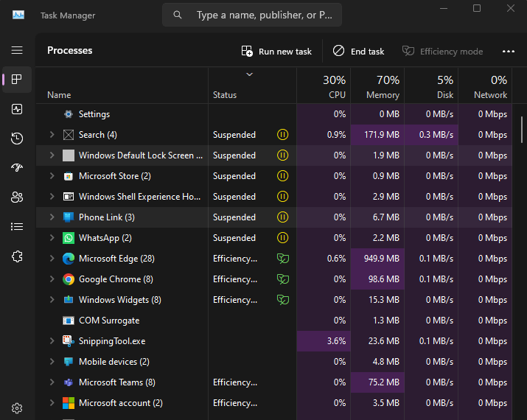The image size is (527, 420).
Task: Click the Microsoft Edge process icon
Action: (69, 259)
